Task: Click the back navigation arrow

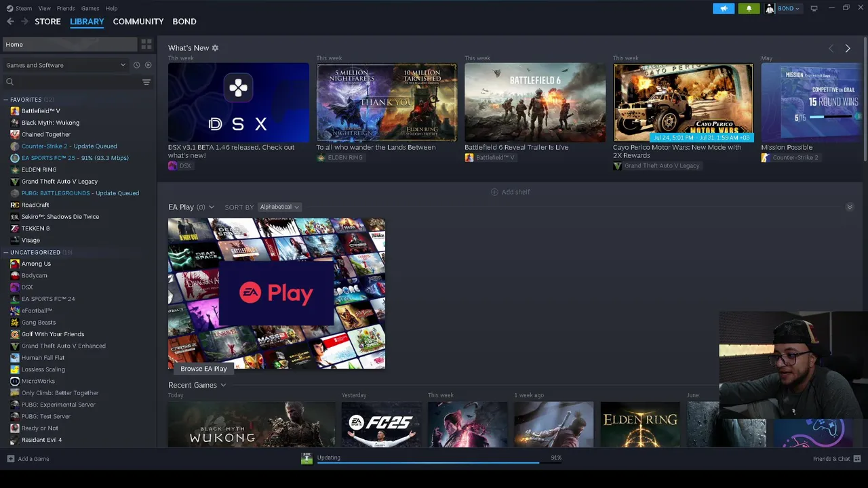Action: tap(10, 22)
